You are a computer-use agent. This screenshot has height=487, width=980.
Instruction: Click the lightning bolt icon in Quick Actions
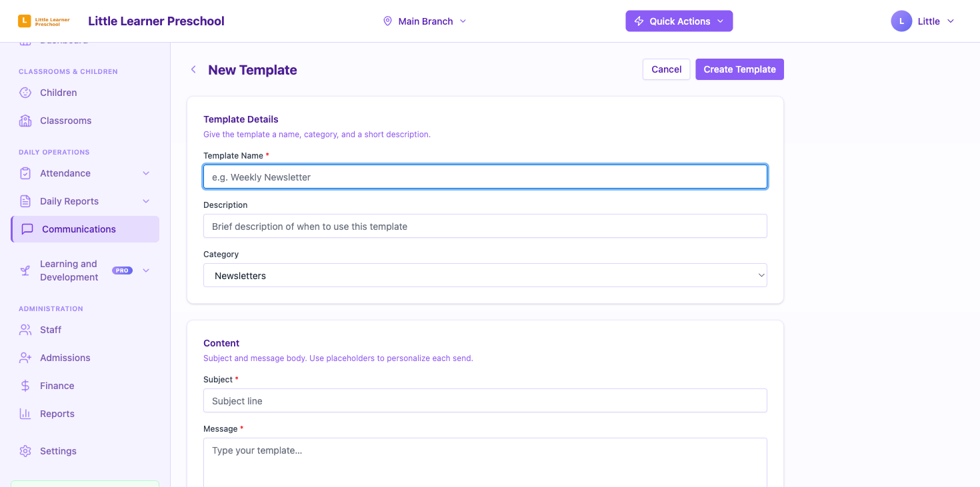(x=639, y=21)
